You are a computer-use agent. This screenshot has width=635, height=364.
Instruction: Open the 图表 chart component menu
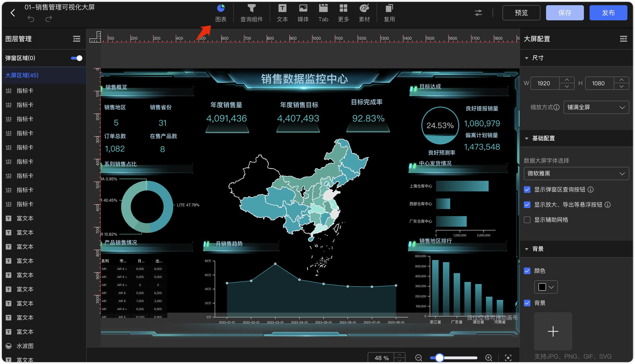click(x=221, y=13)
